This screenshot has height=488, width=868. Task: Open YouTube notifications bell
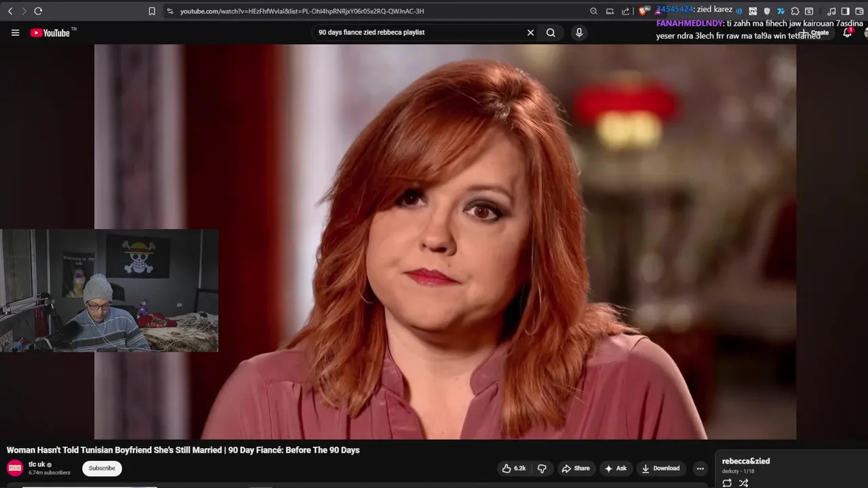click(x=848, y=33)
